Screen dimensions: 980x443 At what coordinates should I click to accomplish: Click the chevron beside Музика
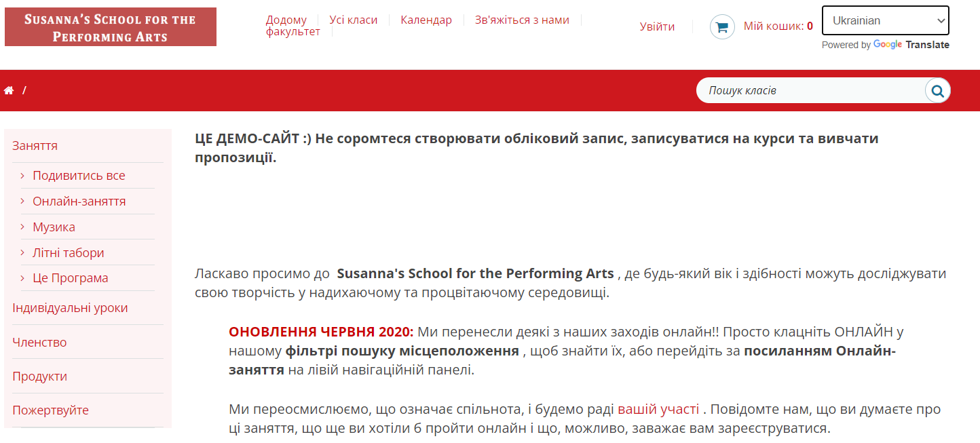[x=22, y=227]
